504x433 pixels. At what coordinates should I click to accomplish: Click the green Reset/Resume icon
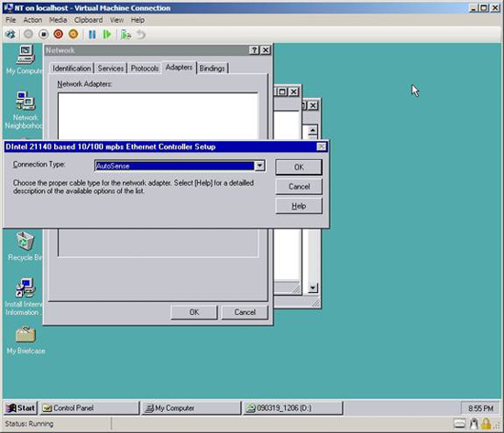point(106,34)
